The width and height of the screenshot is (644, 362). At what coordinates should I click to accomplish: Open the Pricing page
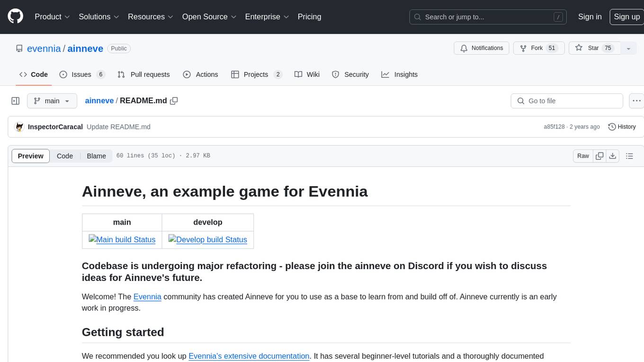309,17
